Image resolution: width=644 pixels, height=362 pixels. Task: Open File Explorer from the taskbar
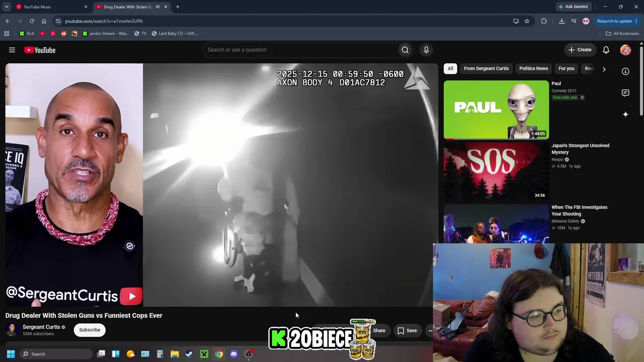pos(175,354)
